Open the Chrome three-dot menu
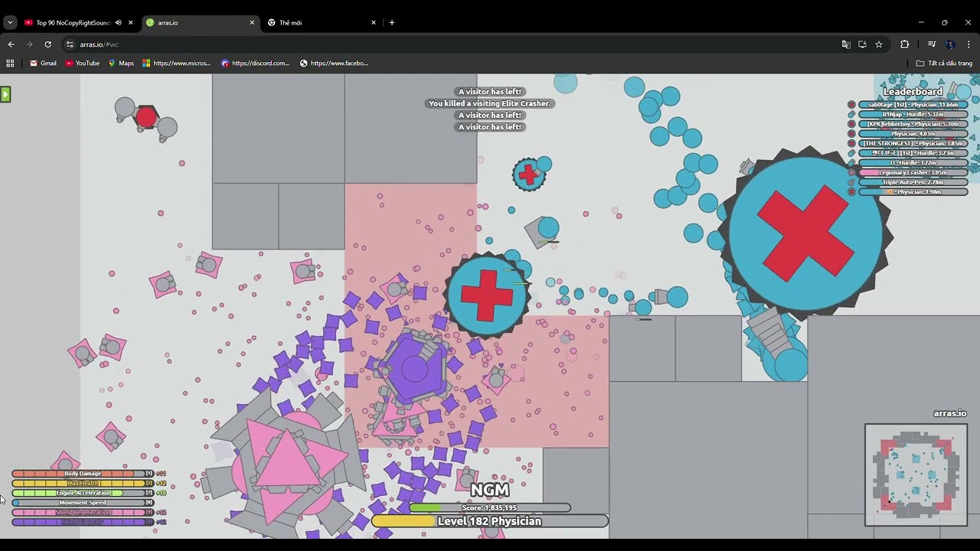Image resolution: width=980 pixels, height=551 pixels. tap(969, 44)
